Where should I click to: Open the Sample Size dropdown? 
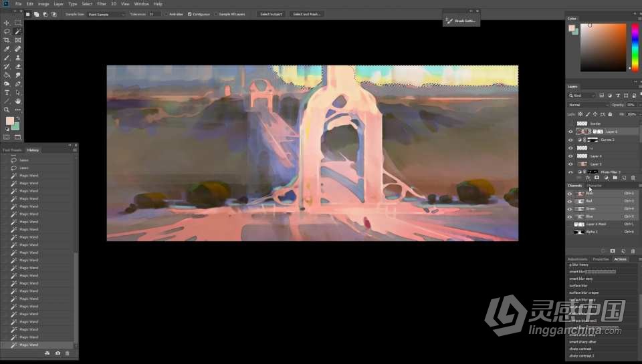106,14
